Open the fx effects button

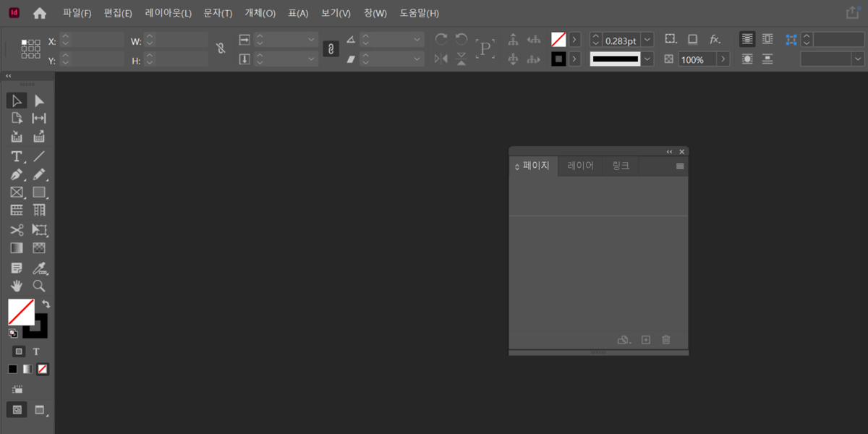715,39
